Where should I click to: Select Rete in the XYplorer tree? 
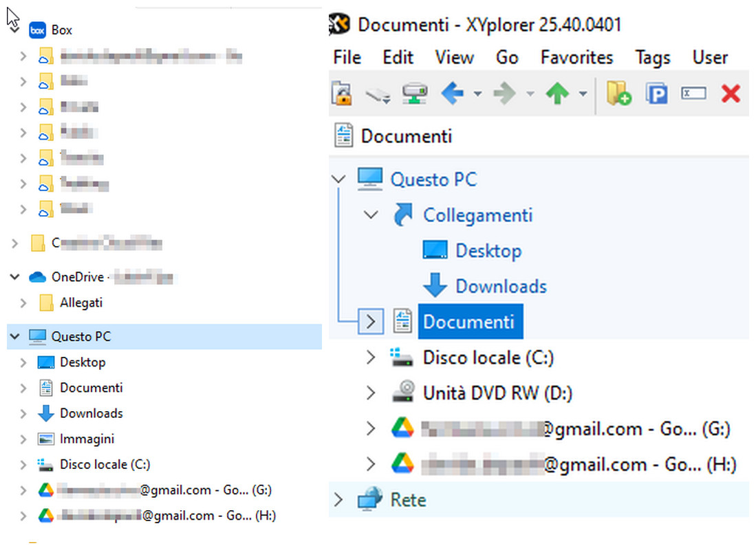coord(408,500)
